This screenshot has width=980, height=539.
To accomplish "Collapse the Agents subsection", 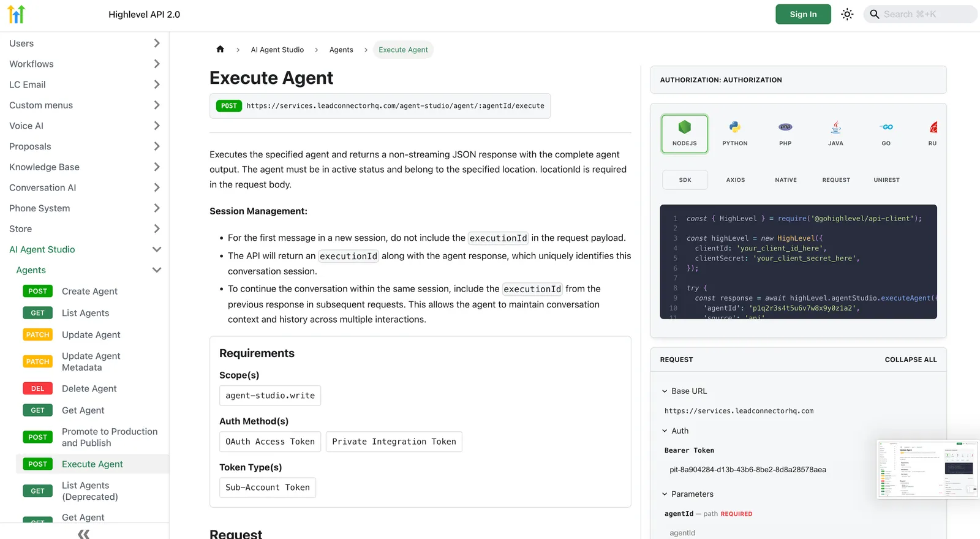I will tap(157, 270).
